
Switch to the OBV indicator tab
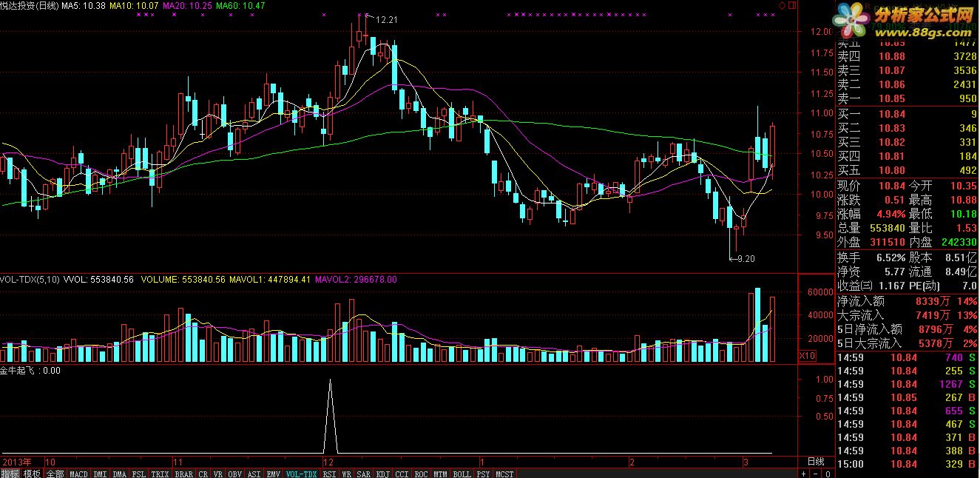[x=234, y=473]
